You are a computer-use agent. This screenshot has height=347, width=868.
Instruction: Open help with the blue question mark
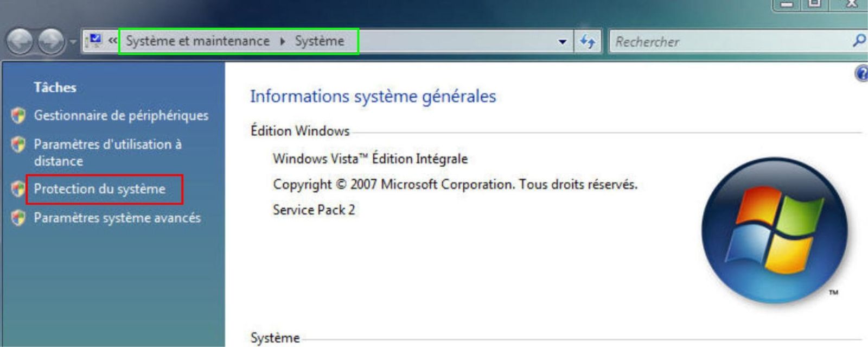click(861, 73)
